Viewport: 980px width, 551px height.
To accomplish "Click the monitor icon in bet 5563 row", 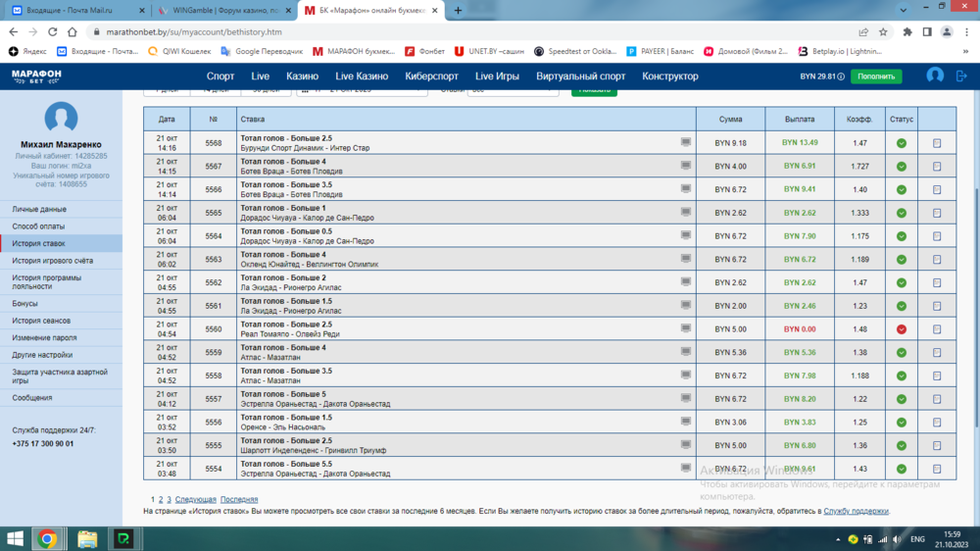I will tap(686, 259).
